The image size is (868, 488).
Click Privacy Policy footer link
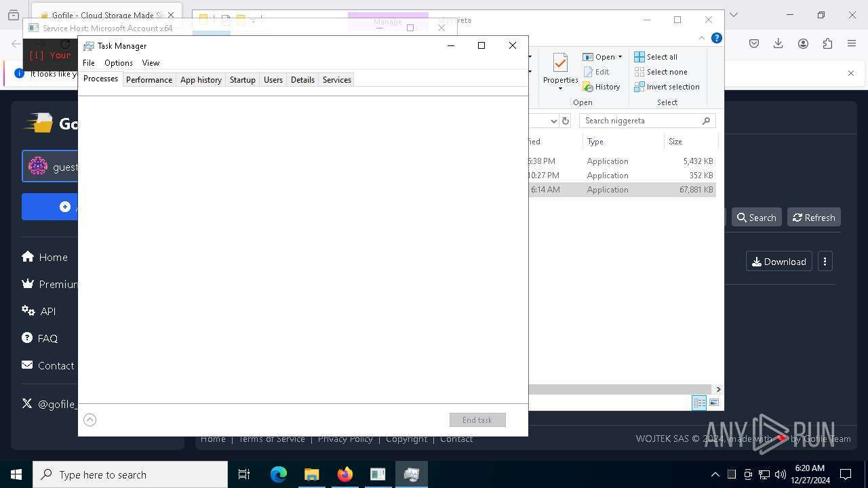point(345,439)
